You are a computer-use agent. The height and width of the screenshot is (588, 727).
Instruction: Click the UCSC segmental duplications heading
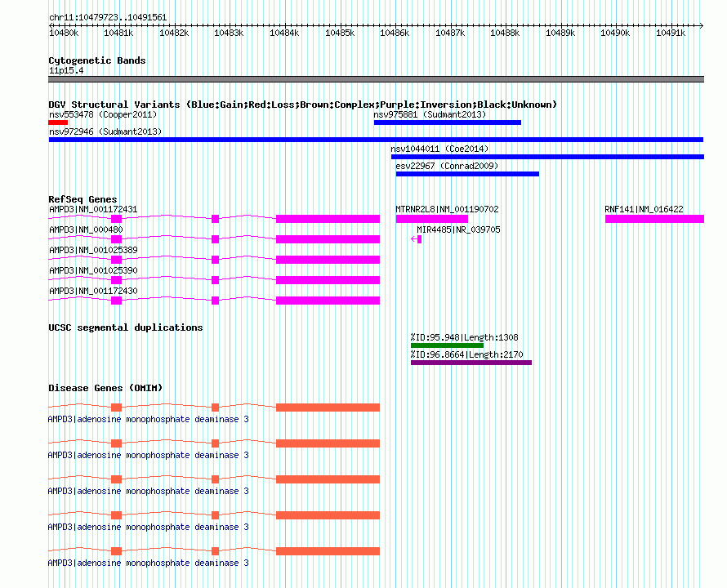pos(125,327)
